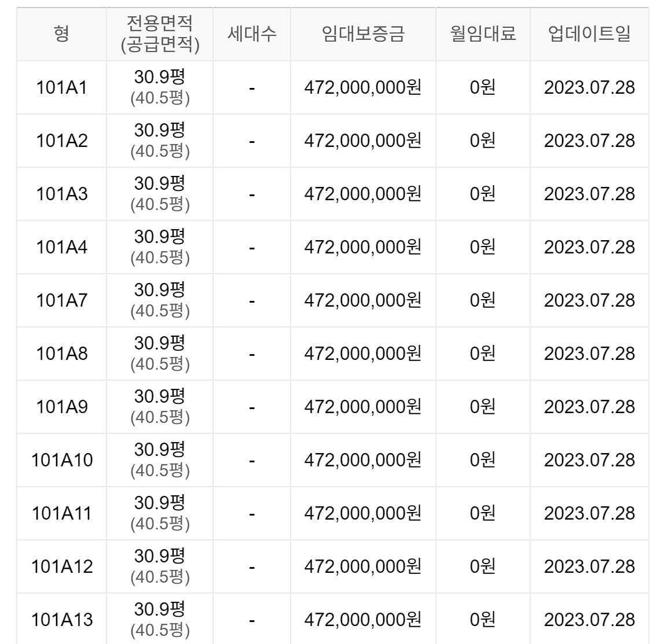
Task: Click the 101A1 type cell
Action: (61, 87)
